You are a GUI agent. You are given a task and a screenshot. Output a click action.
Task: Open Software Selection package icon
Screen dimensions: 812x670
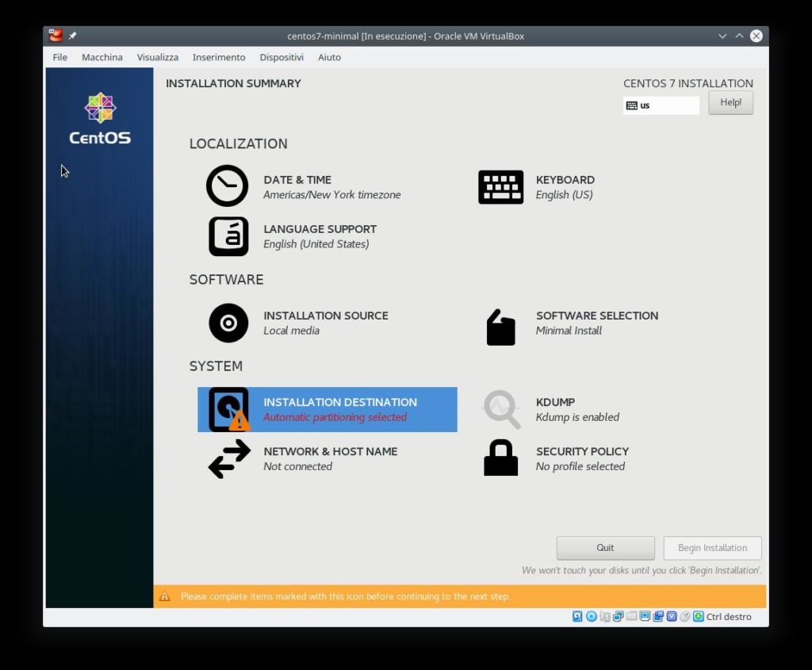click(500, 325)
